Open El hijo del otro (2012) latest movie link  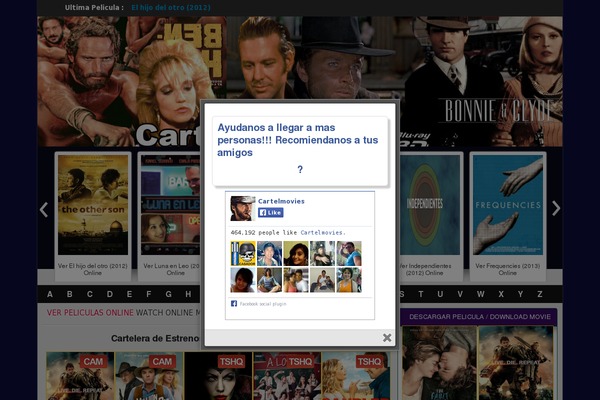[x=171, y=7]
